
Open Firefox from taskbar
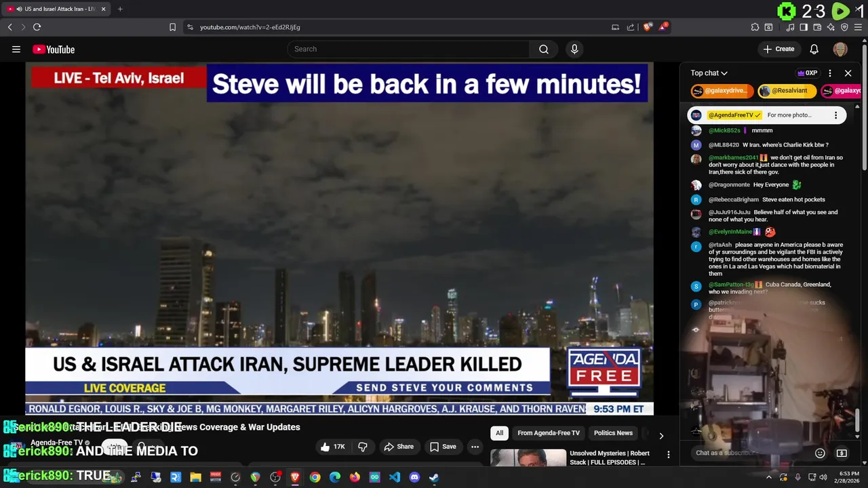(355, 477)
